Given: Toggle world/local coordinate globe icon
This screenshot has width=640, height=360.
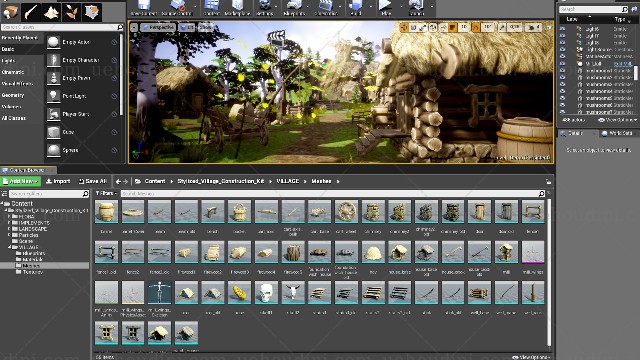Looking at the screenshot, I should point(433,27).
